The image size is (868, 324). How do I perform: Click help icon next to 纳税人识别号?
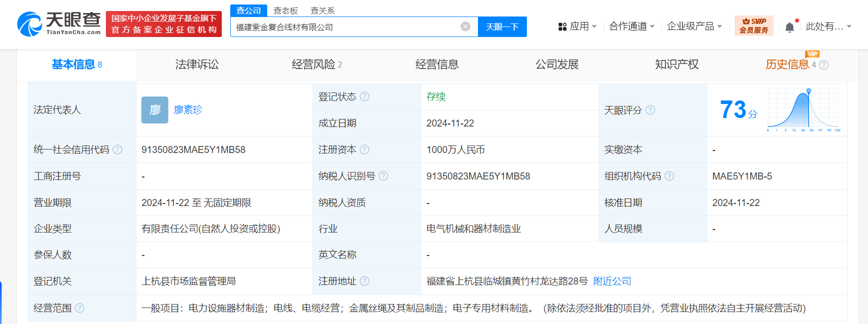coord(383,176)
